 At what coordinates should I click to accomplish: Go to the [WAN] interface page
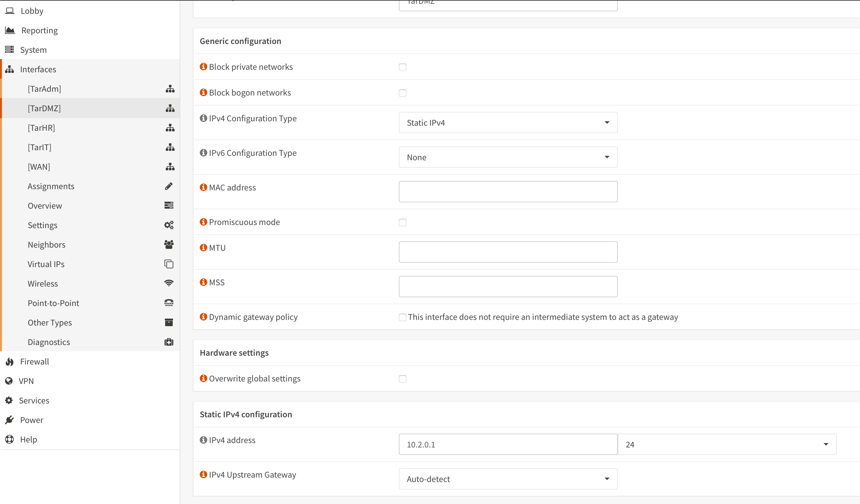(x=39, y=167)
